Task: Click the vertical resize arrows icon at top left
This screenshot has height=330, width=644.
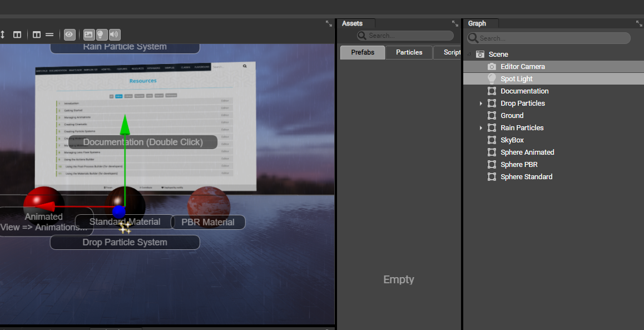Action: pos(4,35)
